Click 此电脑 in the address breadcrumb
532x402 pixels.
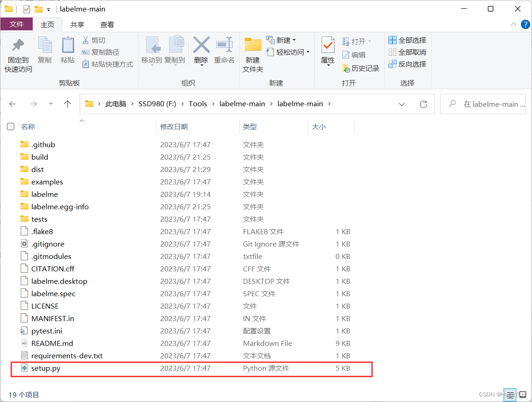pos(116,104)
